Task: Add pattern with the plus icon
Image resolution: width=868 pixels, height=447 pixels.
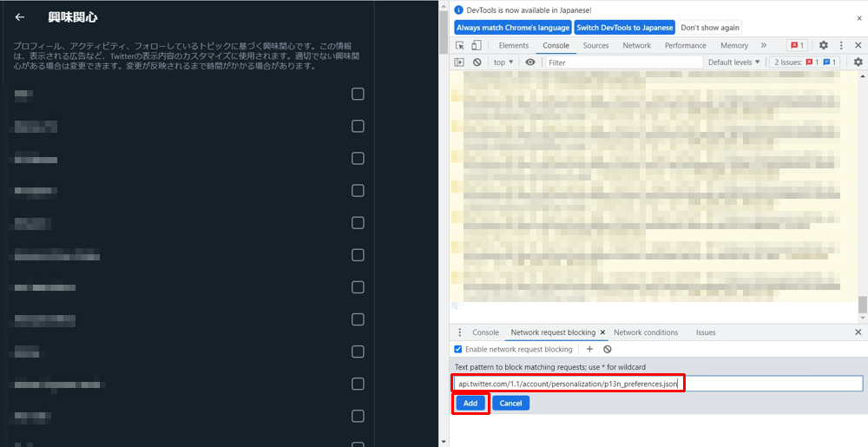Action: (x=589, y=349)
